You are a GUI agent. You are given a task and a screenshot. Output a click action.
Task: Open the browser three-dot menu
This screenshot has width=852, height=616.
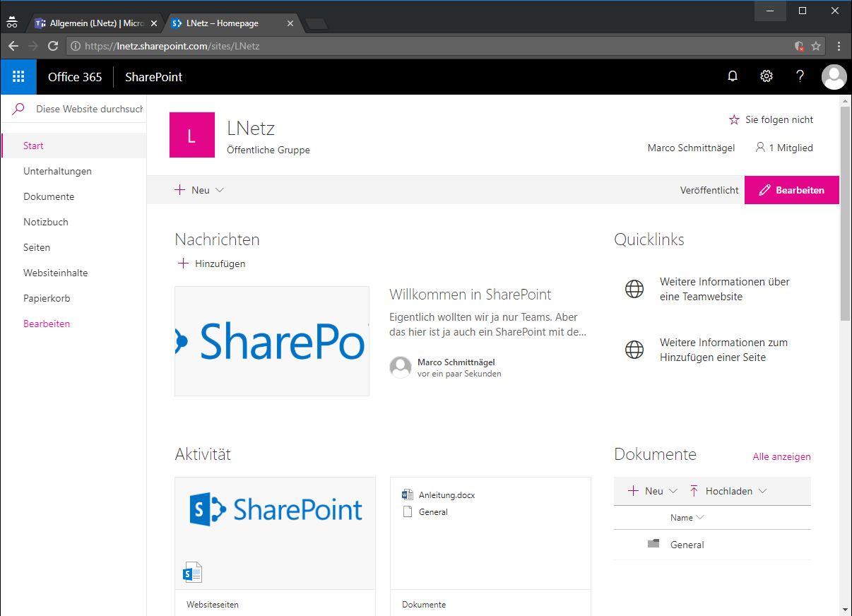pyautogui.click(x=839, y=46)
